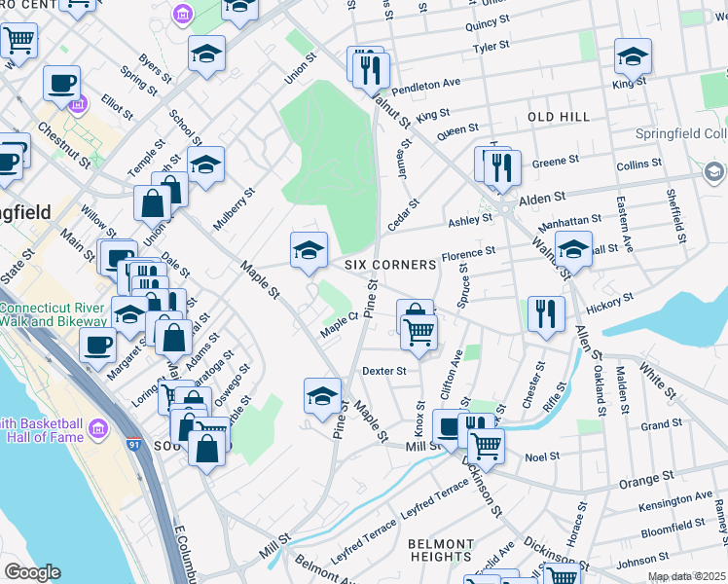Select the school marker on King St
The width and height of the screenshot is (728, 584).
(633, 56)
